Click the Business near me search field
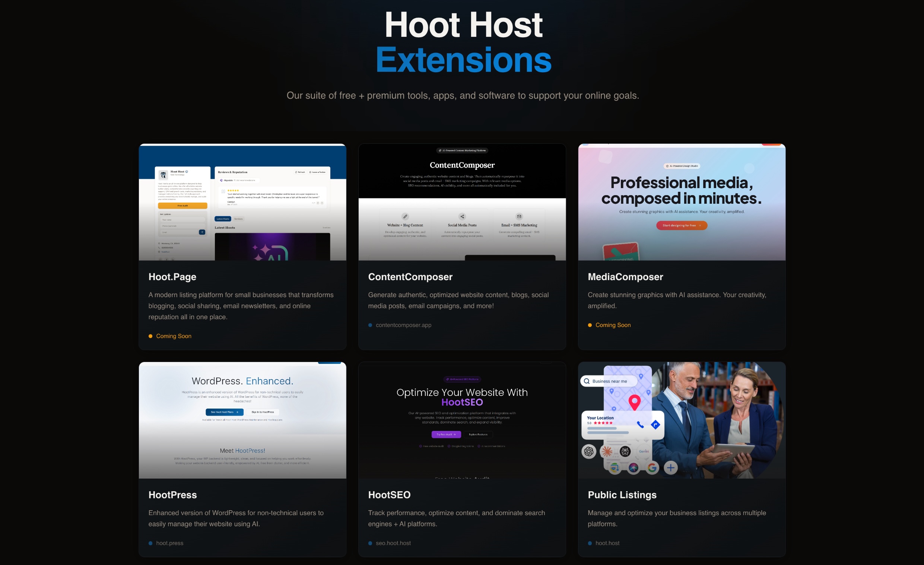Screen dimensions: 924x565 pos(609,381)
